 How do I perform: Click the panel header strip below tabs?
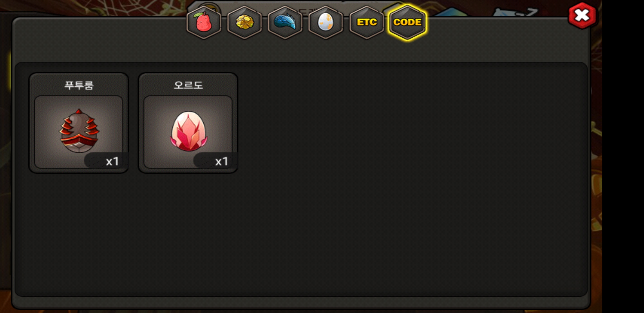[x=301, y=51]
